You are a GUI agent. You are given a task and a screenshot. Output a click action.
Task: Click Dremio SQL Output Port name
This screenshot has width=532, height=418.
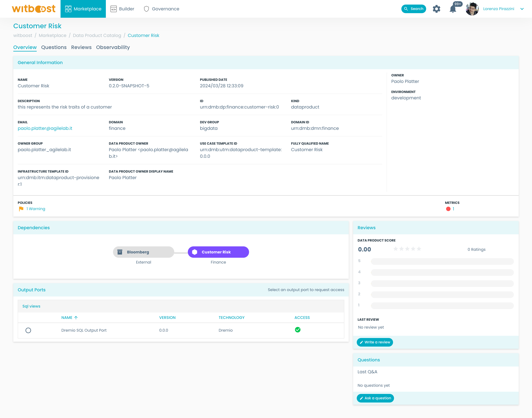point(84,330)
